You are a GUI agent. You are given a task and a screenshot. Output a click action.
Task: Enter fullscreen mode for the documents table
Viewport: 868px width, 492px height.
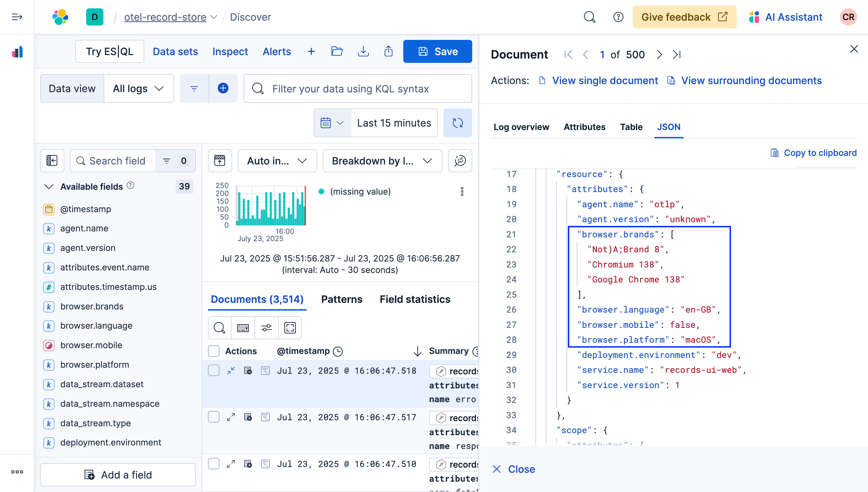(290, 328)
